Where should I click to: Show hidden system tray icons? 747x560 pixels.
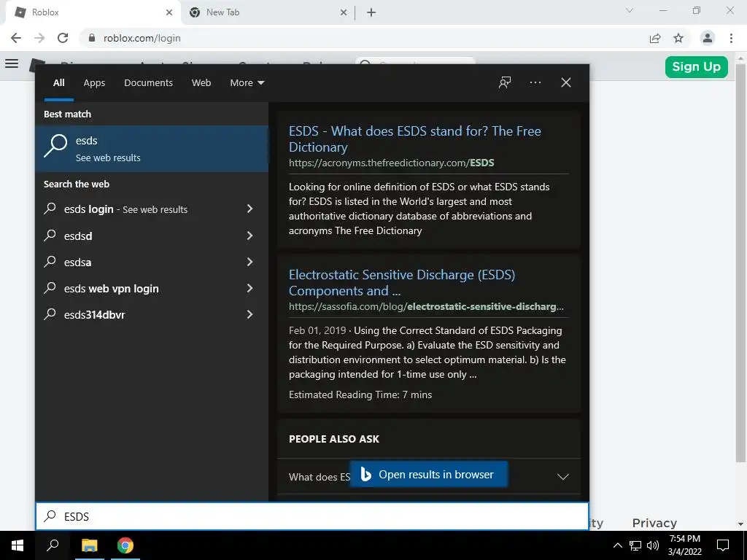(x=617, y=545)
